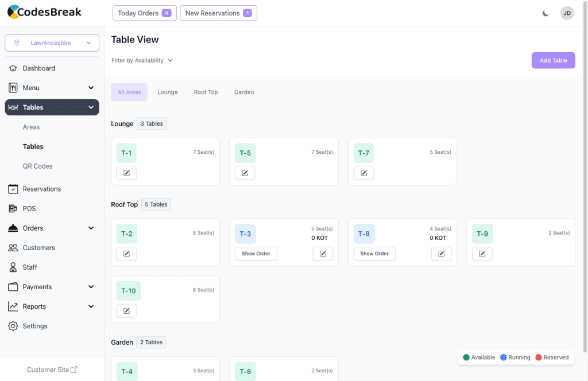
Task: Open Reservations from the sidebar
Action: pos(41,189)
